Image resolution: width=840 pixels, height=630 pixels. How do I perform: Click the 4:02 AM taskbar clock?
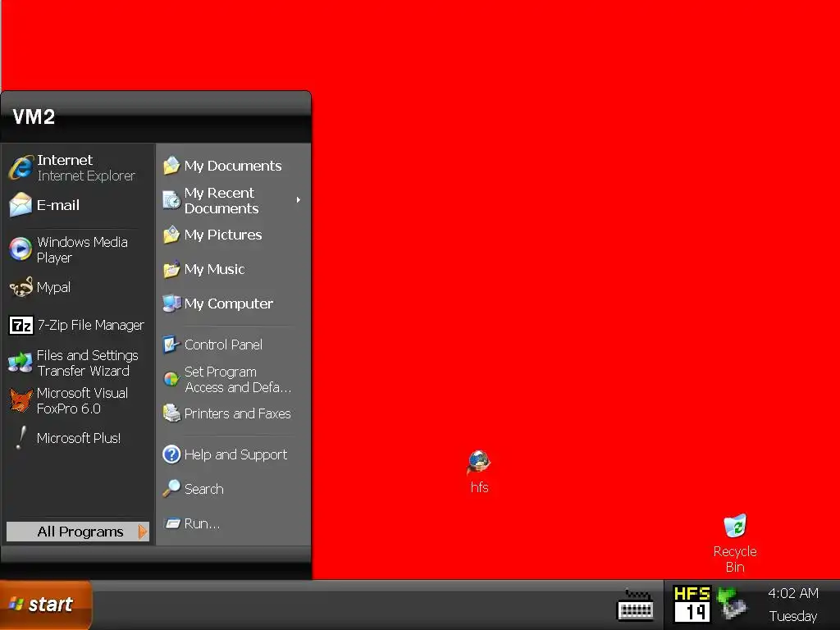[x=793, y=593]
